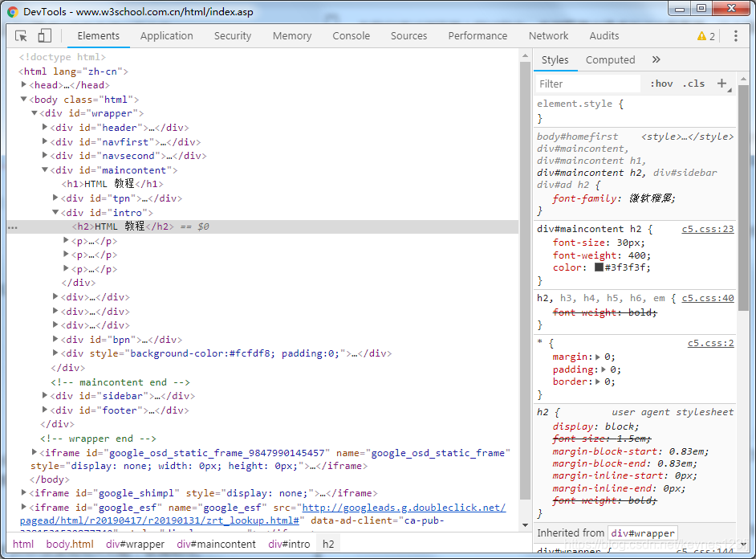Screen dimensions: 756x559
Task: Open the style source link for font-family rule
Action: coord(688,137)
